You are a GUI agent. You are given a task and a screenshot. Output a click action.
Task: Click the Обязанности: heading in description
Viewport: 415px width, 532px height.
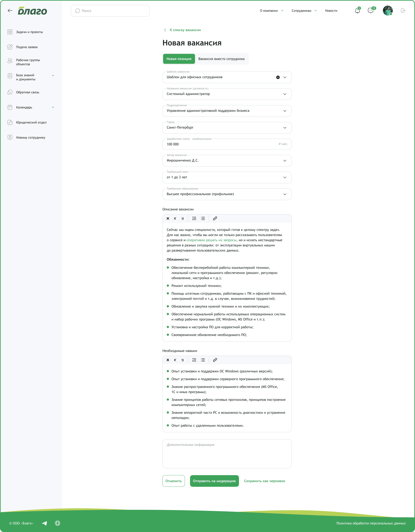pos(178,260)
